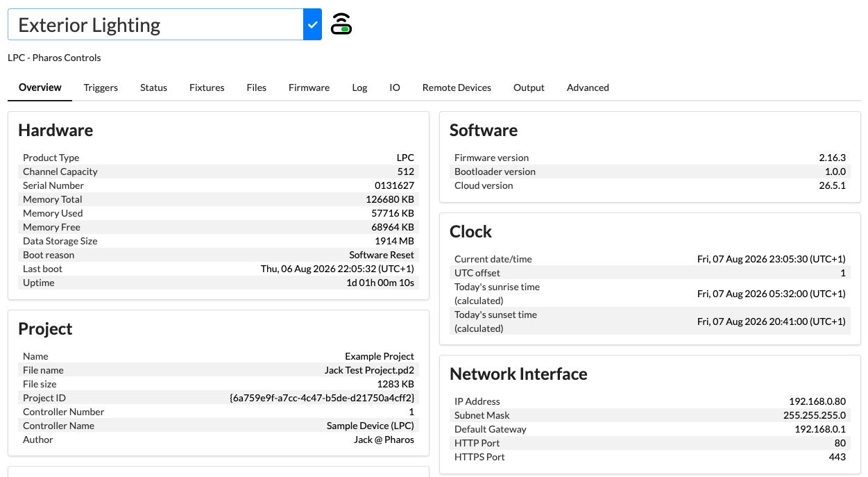Screen dimensions: 868x477
Task: Select the Files tab
Action: [256, 87]
